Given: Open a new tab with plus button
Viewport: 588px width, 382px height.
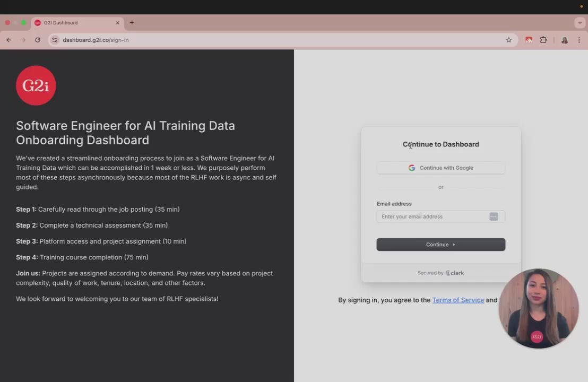Looking at the screenshot, I should (132, 22).
